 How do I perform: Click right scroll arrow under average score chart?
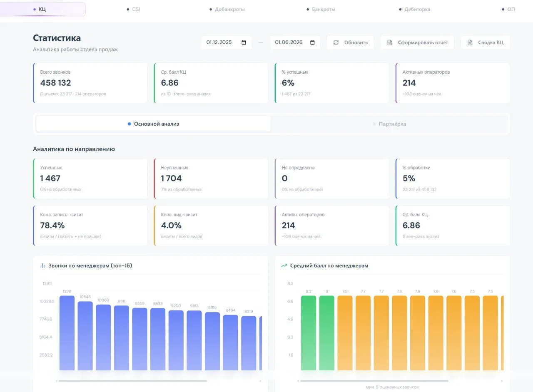click(502, 381)
